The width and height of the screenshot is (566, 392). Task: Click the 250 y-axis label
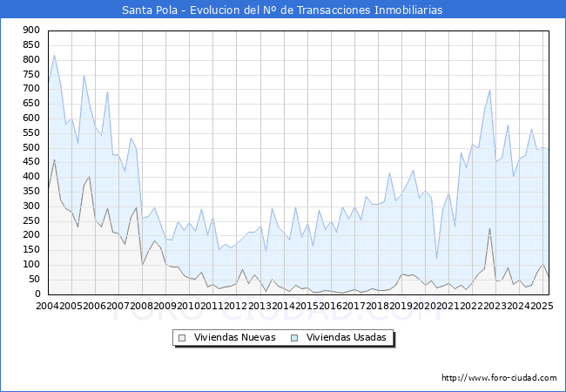pos(31,221)
